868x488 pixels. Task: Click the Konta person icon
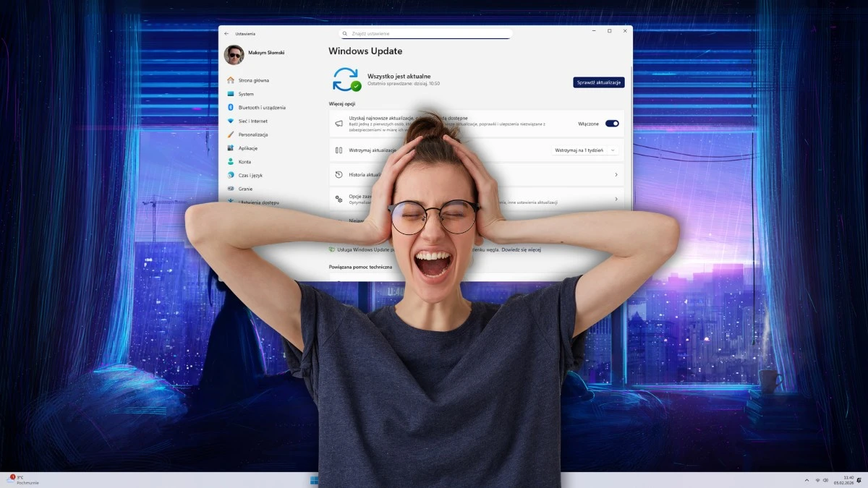[x=231, y=162]
